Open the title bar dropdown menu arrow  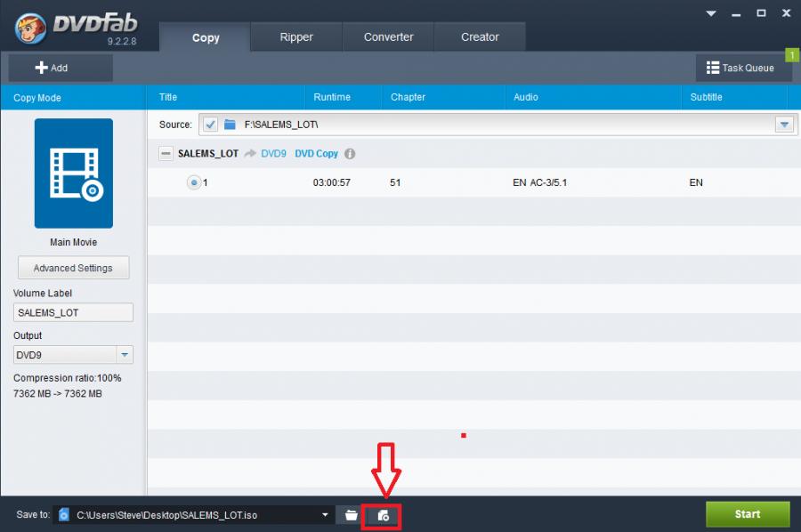click(711, 13)
